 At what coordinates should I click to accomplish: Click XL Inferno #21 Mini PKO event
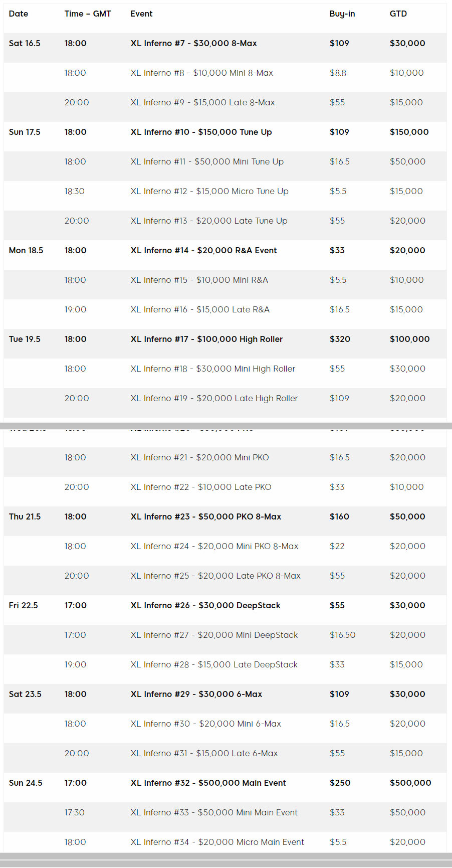click(x=199, y=457)
